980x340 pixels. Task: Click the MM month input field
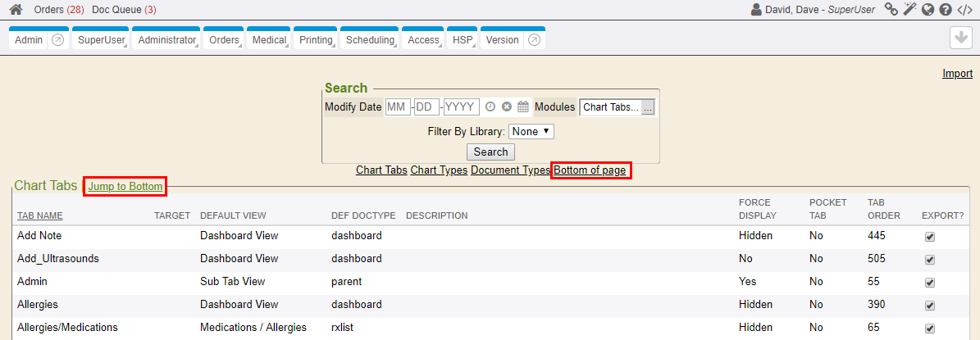coord(398,107)
